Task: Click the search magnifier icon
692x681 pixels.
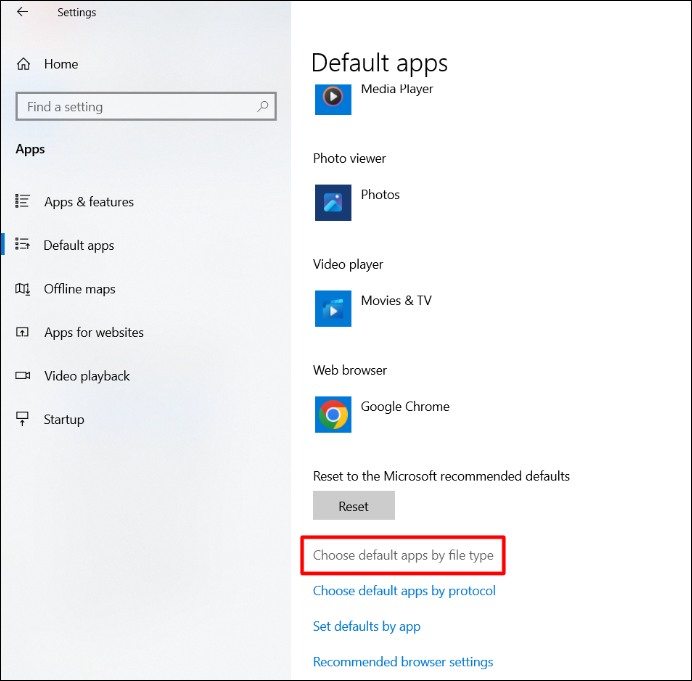Action: pos(264,106)
